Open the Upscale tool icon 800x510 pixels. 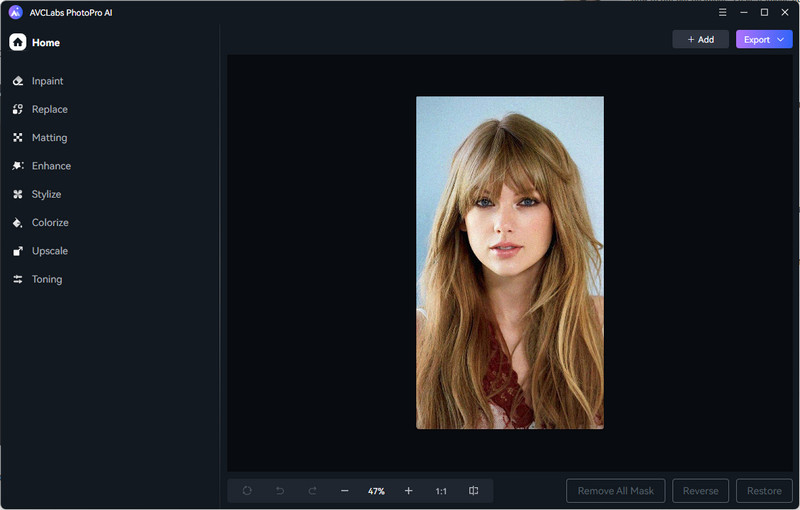18,251
